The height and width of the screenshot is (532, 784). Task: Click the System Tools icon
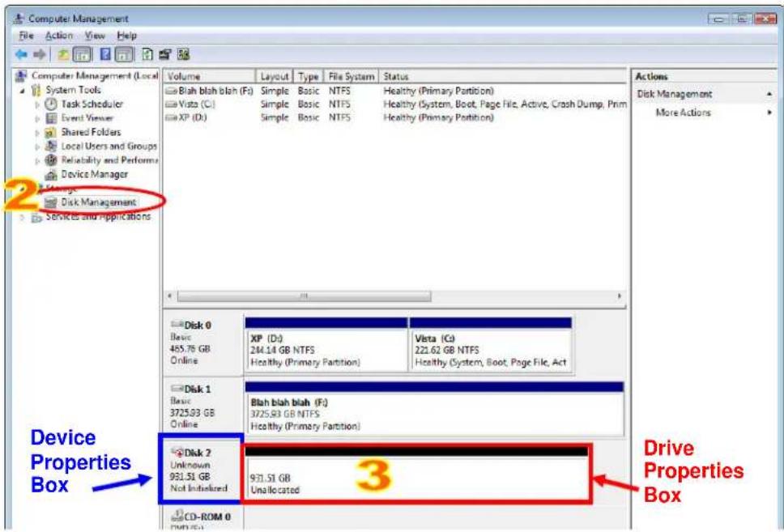click(x=36, y=90)
